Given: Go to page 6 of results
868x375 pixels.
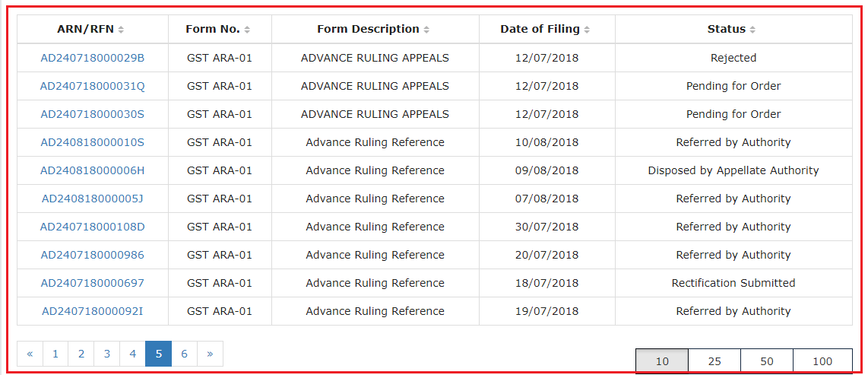Looking at the screenshot, I should click(x=185, y=354).
